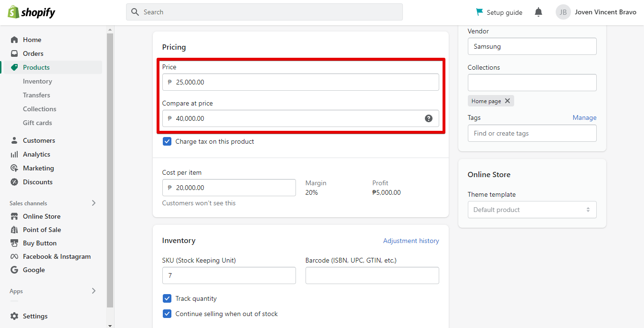Image resolution: width=644 pixels, height=328 pixels.
Task: Remove Home page collection tag
Action: point(507,101)
